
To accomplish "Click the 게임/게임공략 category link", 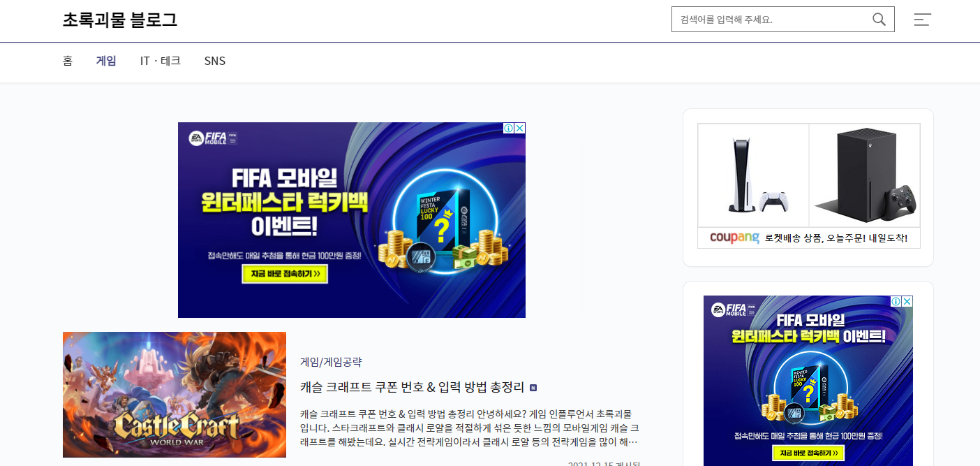I will [331, 362].
